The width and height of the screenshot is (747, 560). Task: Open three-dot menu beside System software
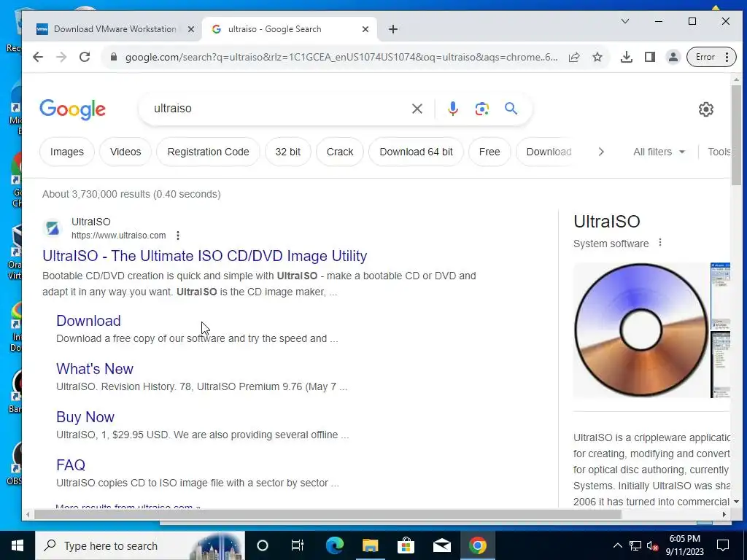click(659, 243)
